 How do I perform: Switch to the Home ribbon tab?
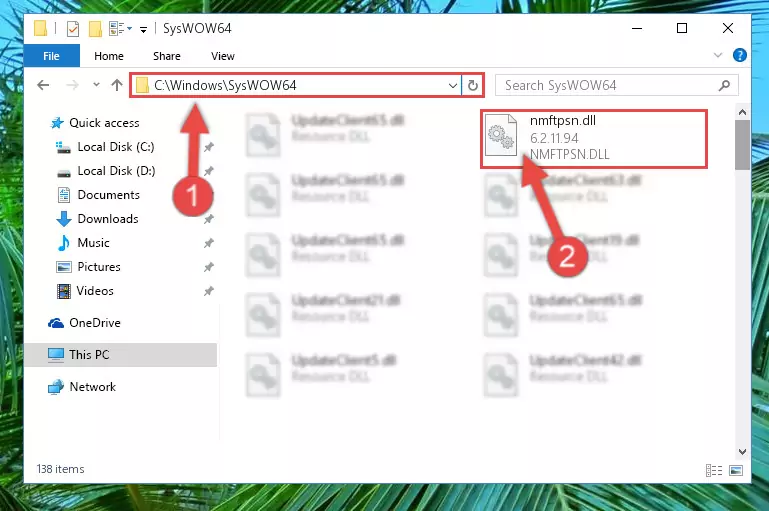point(109,56)
